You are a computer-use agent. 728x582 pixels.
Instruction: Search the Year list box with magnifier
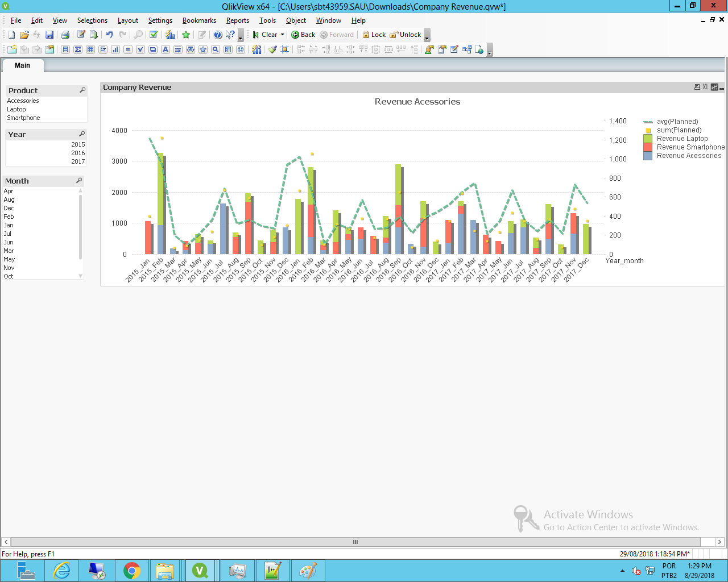[82, 134]
